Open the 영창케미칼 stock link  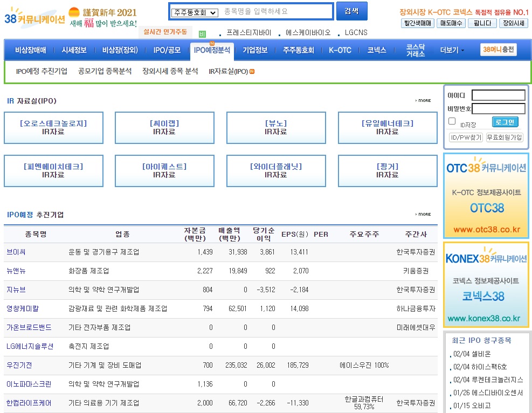23,308
